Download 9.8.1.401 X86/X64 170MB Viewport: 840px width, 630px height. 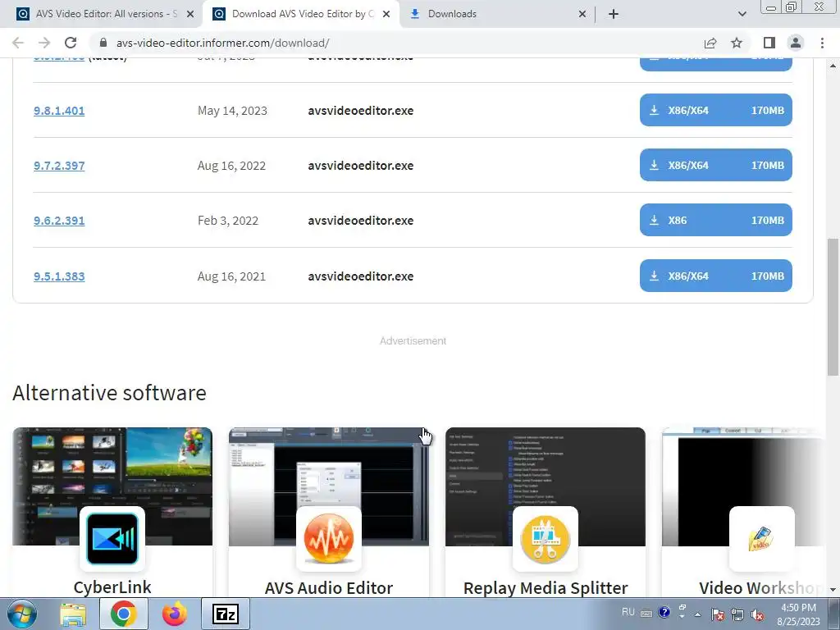tap(715, 111)
